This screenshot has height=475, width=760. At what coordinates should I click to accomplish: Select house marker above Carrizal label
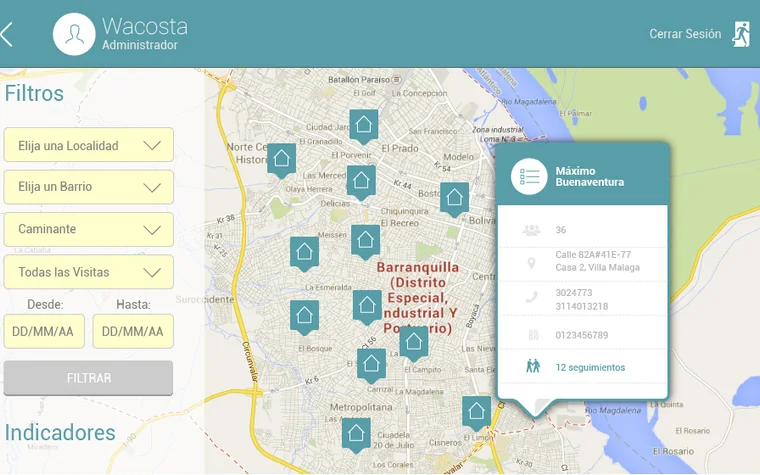click(371, 365)
